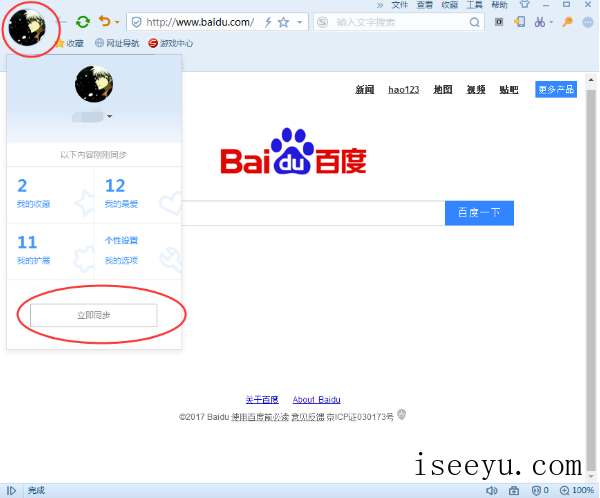
Task: Open the 文件 menu
Action: point(400,5)
